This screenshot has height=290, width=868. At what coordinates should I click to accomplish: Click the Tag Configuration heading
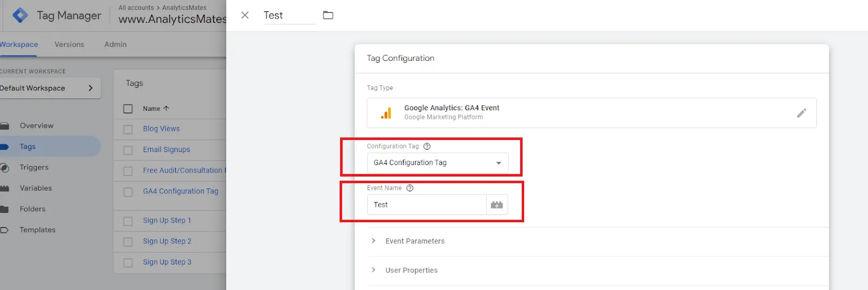(x=400, y=58)
